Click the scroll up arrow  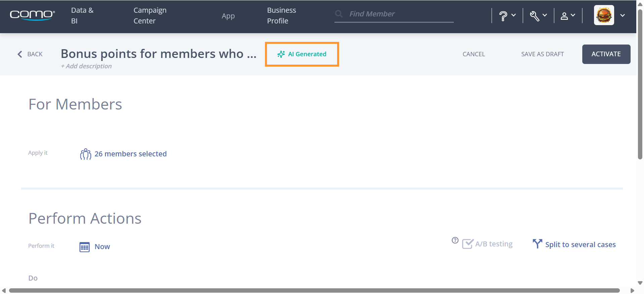click(x=640, y=4)
